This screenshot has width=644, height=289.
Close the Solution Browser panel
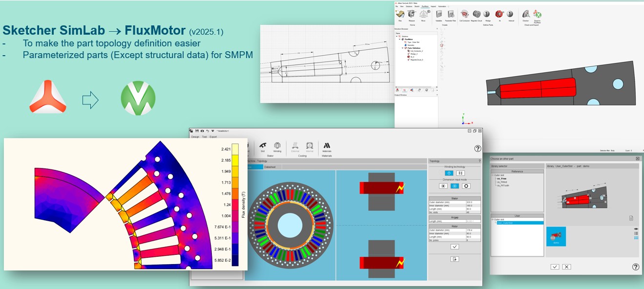click(x=437, y=29)
